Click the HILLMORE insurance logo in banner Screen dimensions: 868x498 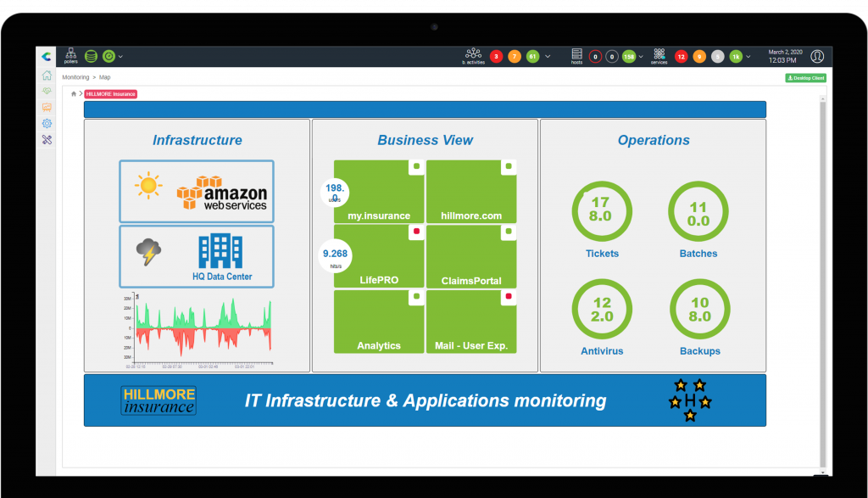[159, 400]
